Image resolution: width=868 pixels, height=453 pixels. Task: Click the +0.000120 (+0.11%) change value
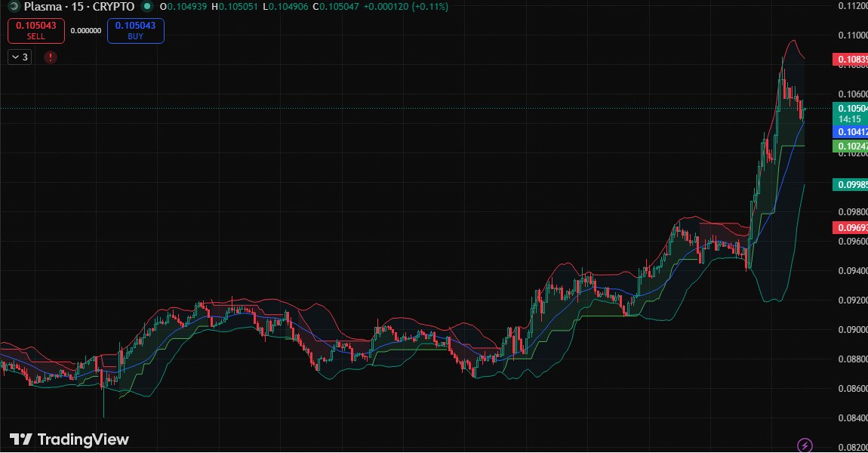406,7
